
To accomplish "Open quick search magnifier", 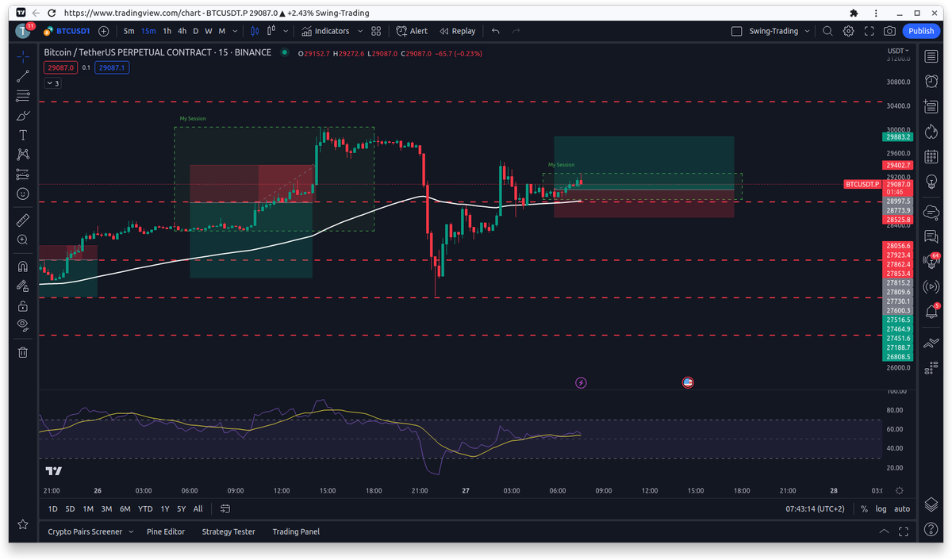I will (827, 31).
